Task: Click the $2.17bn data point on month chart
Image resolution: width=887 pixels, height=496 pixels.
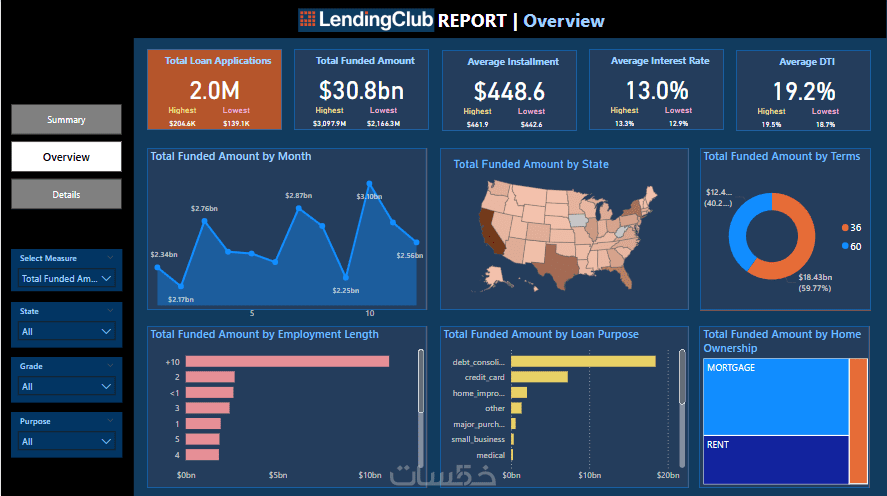Action: point(181,286)
